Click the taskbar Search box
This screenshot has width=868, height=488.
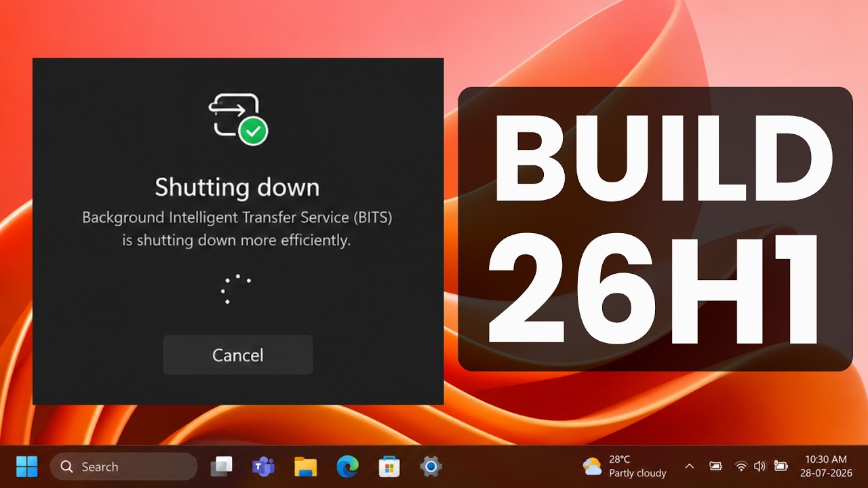[x=124, y=466]
